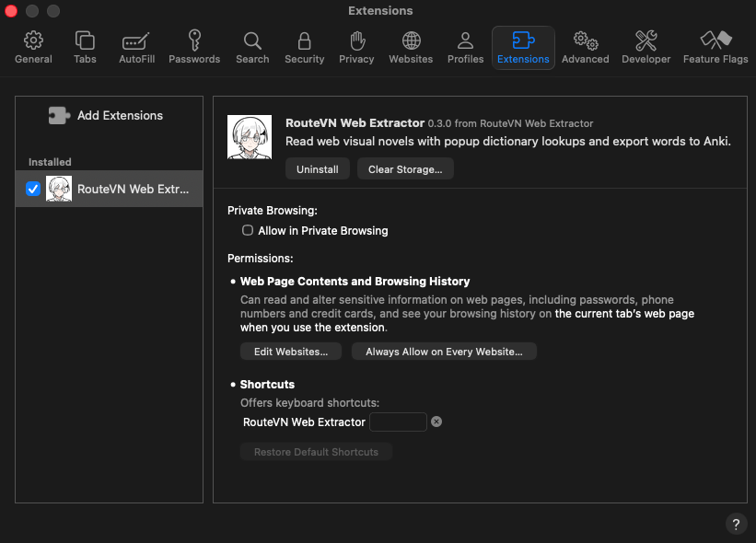Enable Allow in Private Browsing
Viewport: 756px width, 543px height.
tap(248, 230)
